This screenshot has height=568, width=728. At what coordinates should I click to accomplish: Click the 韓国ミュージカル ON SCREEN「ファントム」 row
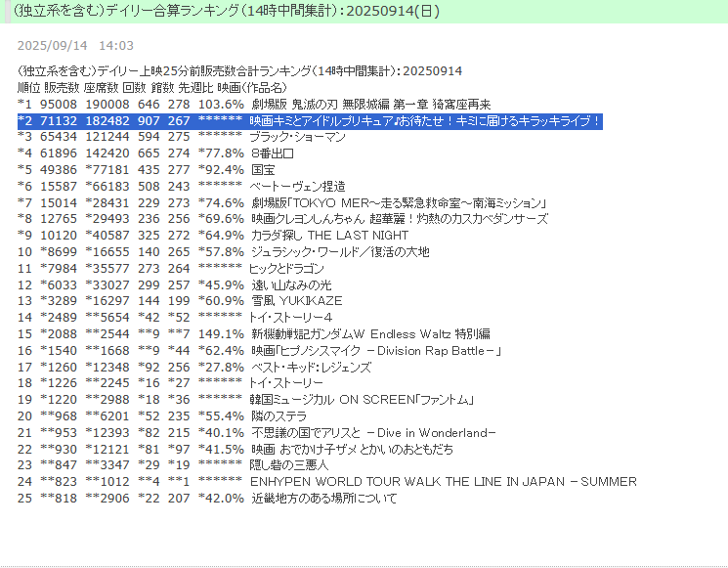tap(245, 400)
